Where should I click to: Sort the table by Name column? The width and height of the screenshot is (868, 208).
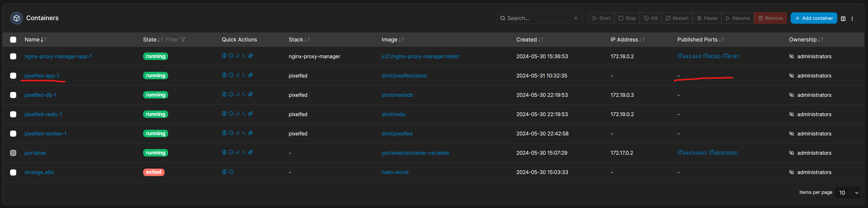(35, 40)
